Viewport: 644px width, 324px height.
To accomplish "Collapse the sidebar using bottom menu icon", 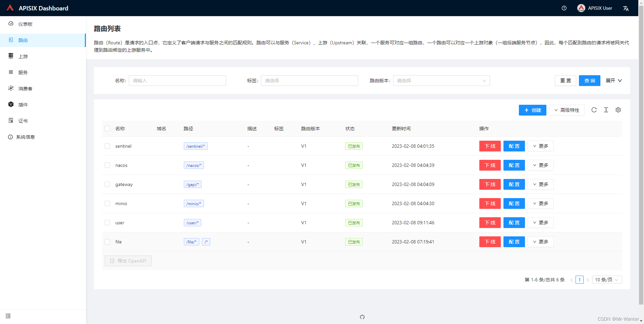I will tap(8, 316).
